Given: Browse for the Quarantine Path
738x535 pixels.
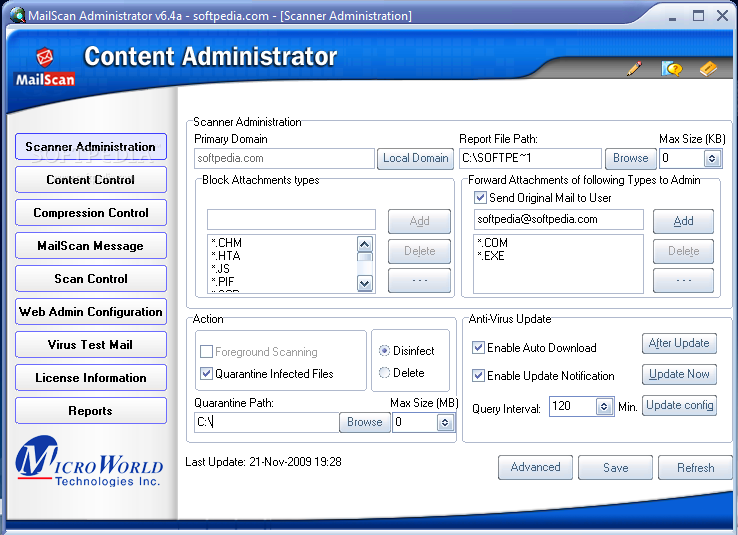Looking at the screenshot, I should tap(365, 422).
